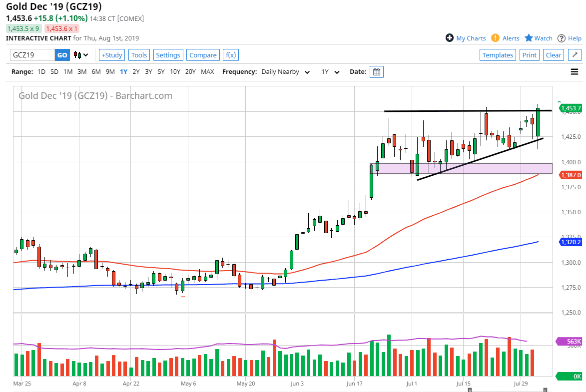This screenshot has width=586, height=392.
Task: Open the date picker calendar icon
Action: click(377, 72)
